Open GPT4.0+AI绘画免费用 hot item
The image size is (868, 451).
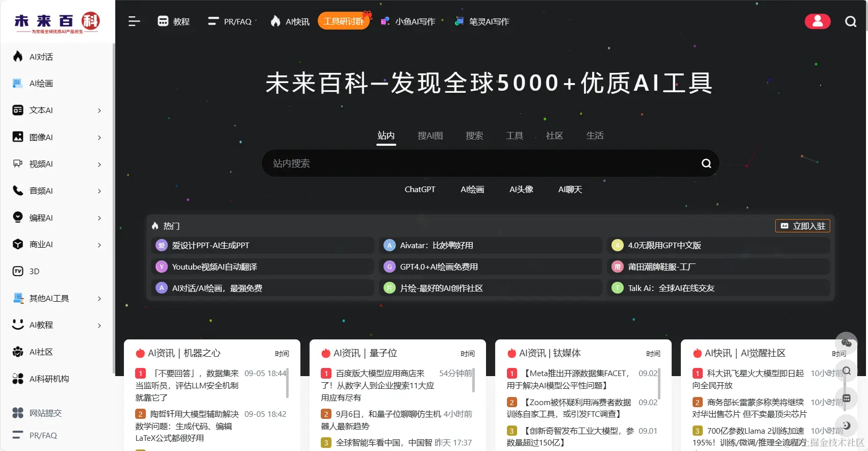491,267
